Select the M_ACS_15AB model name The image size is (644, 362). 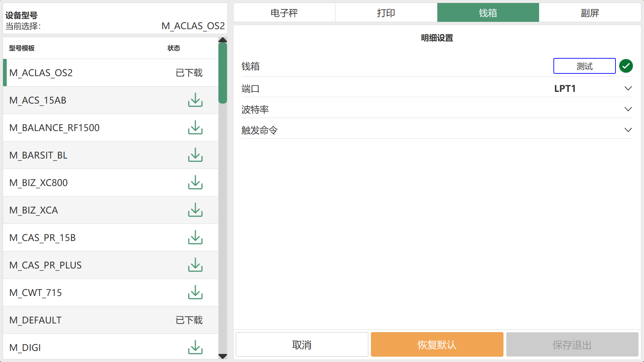(38, 100)
